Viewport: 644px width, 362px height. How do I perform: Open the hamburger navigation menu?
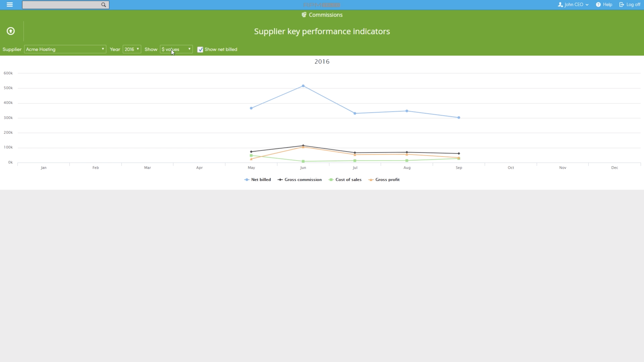(9, 4)
